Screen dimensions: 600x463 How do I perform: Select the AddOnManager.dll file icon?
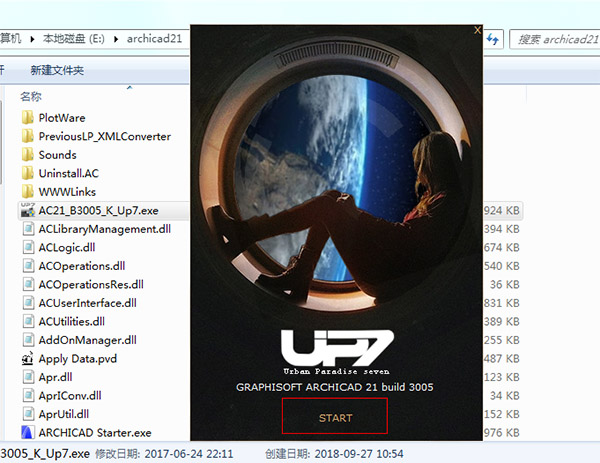point(28,340)
